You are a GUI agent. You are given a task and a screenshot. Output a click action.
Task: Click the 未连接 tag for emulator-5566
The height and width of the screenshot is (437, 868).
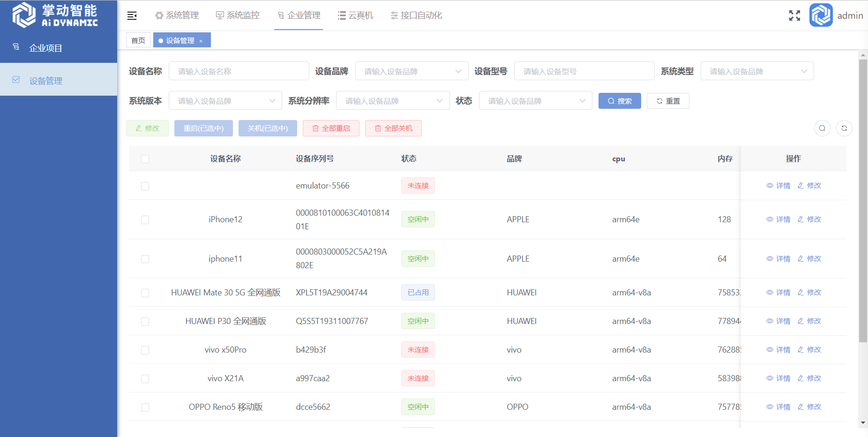(x=418, y=186)
